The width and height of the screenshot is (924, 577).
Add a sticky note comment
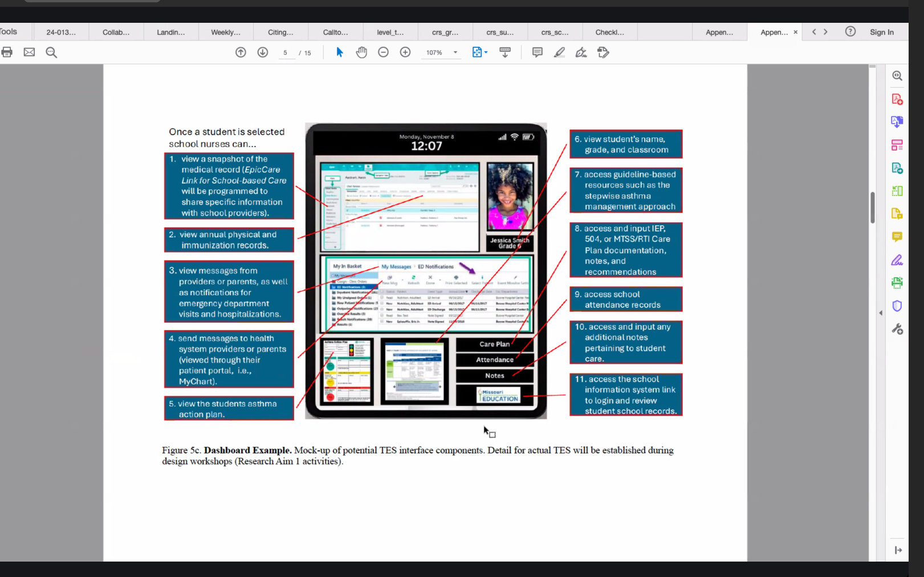click(x=537, y=52)
